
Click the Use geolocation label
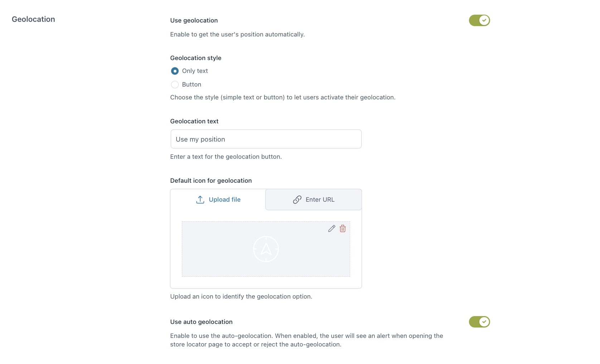pyautogui.click(x=194, y=20)
